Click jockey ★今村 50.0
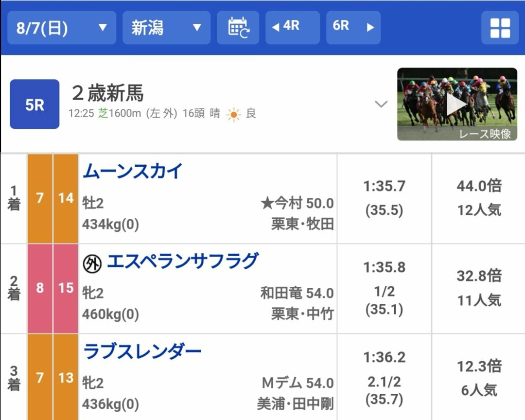The width and height of the screenshot is (525, 420). tap(297, 203)
